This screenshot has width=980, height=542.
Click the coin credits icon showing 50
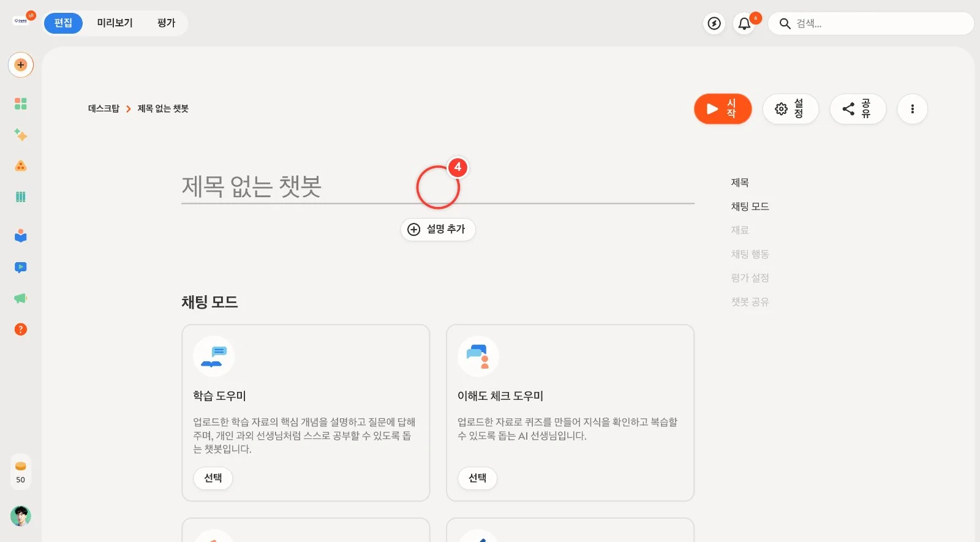(x=21, y=472)
